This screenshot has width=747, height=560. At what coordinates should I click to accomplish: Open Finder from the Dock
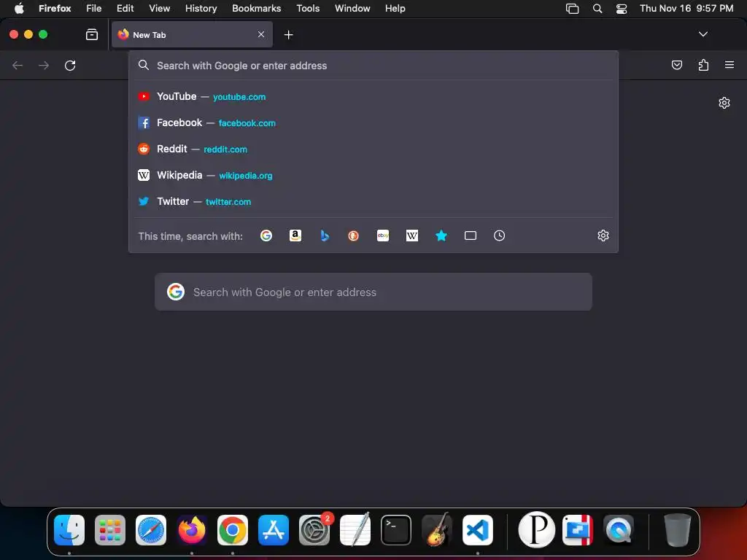(x=69, y=530)
